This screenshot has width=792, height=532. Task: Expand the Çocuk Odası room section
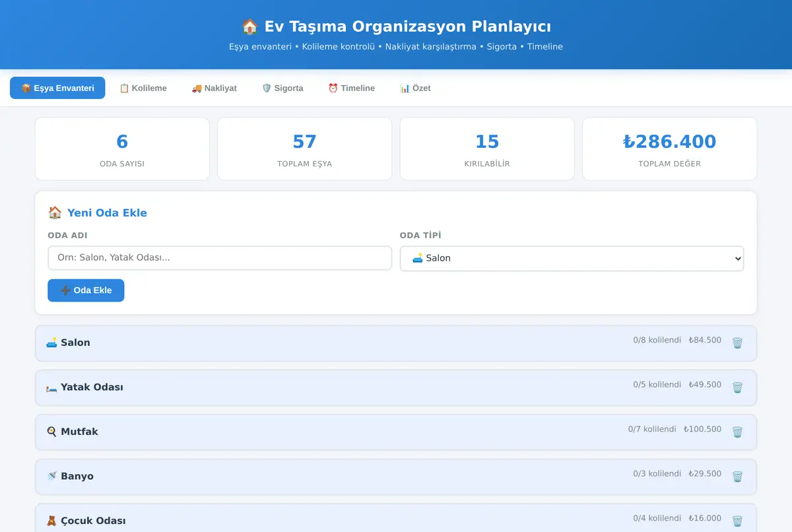[x=396, y=518]
